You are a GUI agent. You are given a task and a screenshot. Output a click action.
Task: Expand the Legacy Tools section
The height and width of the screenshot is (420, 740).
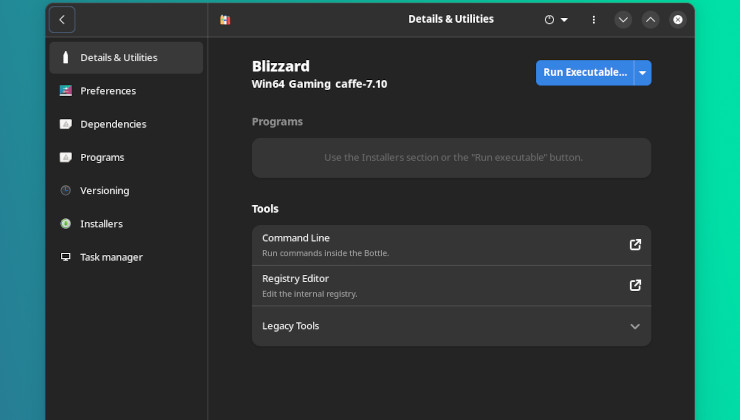(x=634, y=326)
